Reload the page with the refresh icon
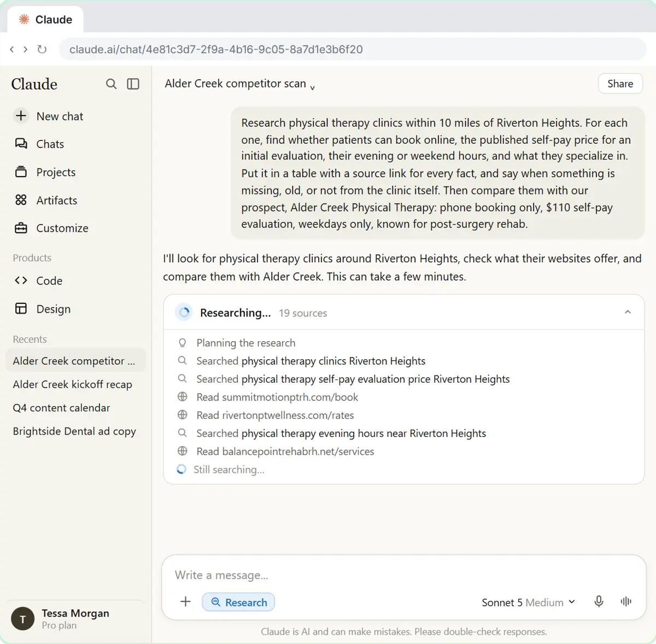 42,49
